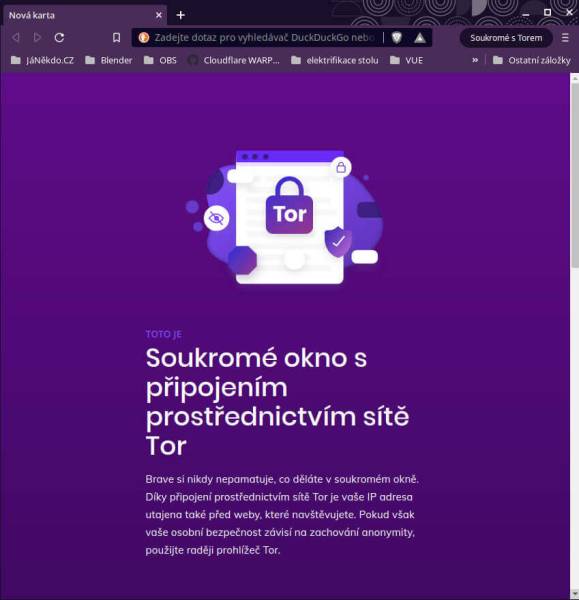
Task: Open a new tab with plus button
Action: (181, 15)
